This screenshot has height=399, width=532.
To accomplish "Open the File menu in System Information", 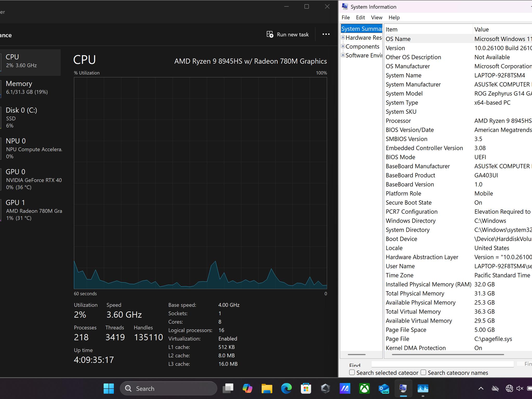I will pyautogui.click(x=345, y=17).
